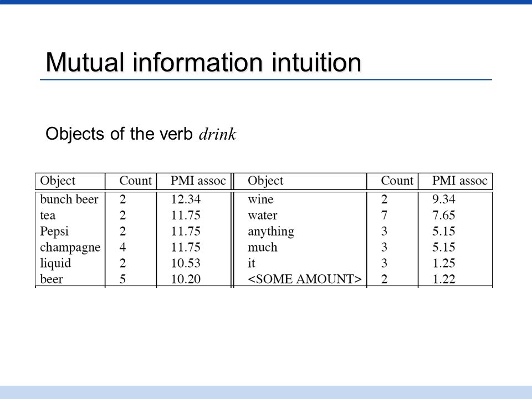Viewport: 532px width, 399px height.
Task: Click the slide title 'Mutual information intuition'
Action: coord(203,63)
